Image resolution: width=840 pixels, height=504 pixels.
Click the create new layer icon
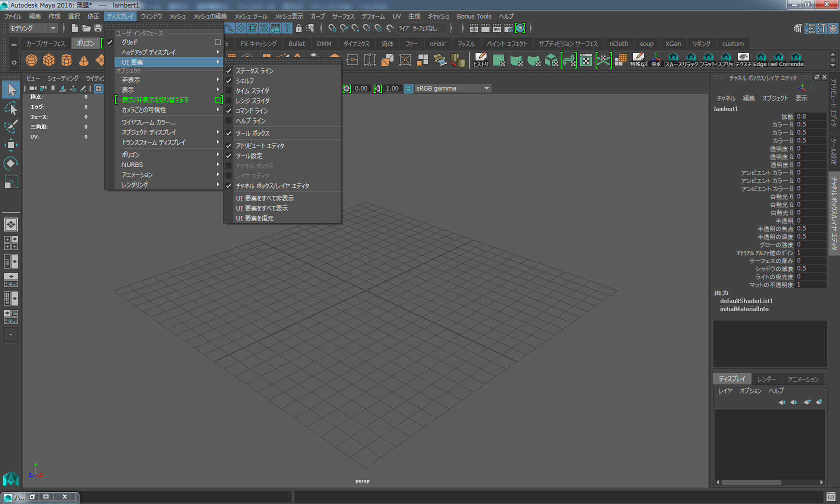[806, 402]
